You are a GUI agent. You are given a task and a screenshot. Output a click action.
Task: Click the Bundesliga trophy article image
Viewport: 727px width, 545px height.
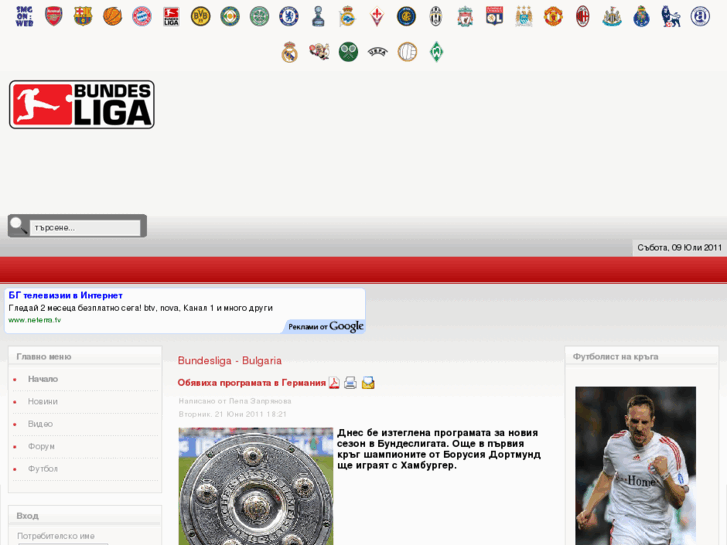[x=256, y=486]
